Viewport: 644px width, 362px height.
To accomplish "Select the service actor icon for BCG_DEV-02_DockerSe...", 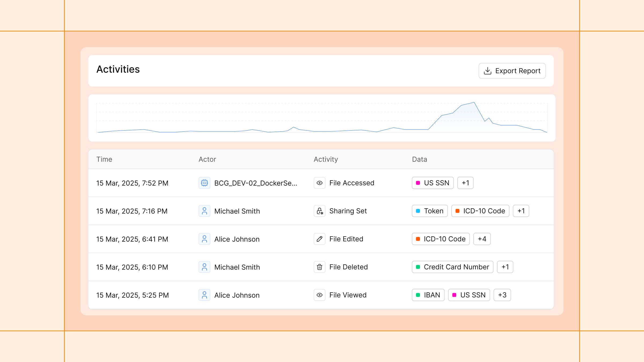I will click(204, 183).
